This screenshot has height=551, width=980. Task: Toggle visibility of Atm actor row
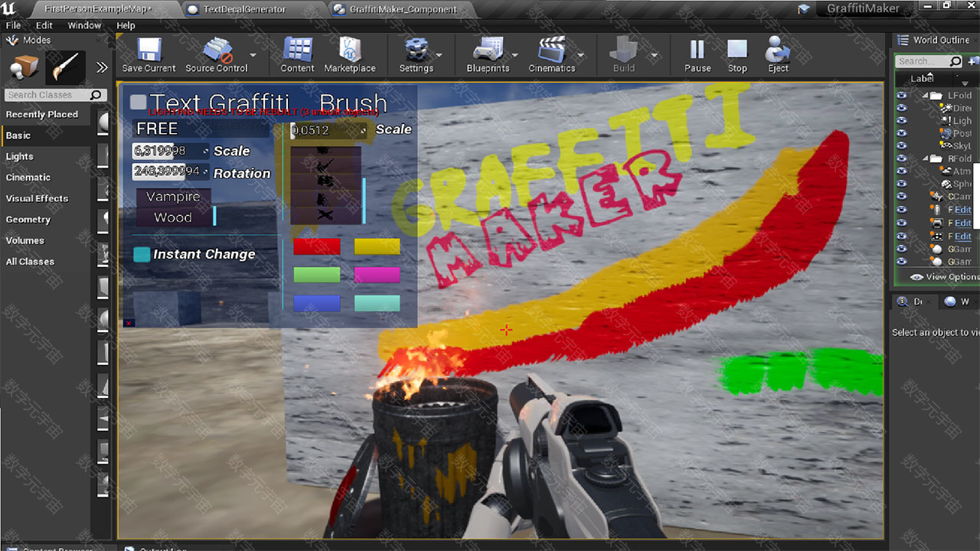(x=901, y=171)
